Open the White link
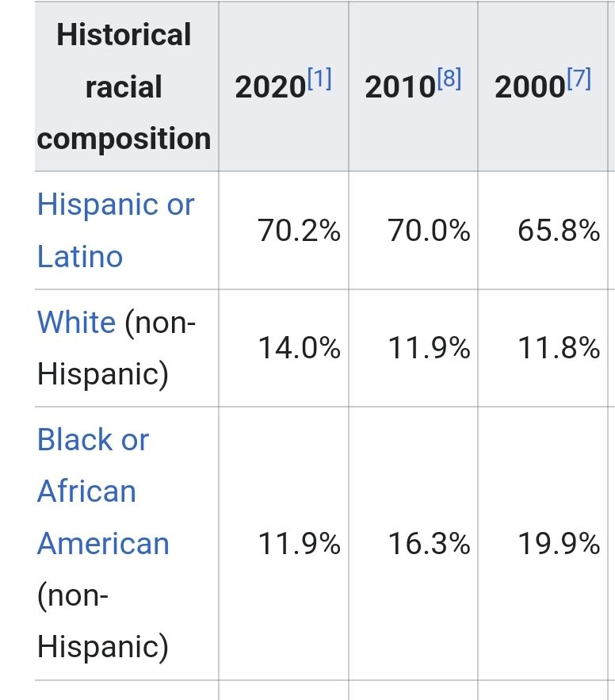Image resolution: width=615 pixels, height=700 pixels. [76, 323]
